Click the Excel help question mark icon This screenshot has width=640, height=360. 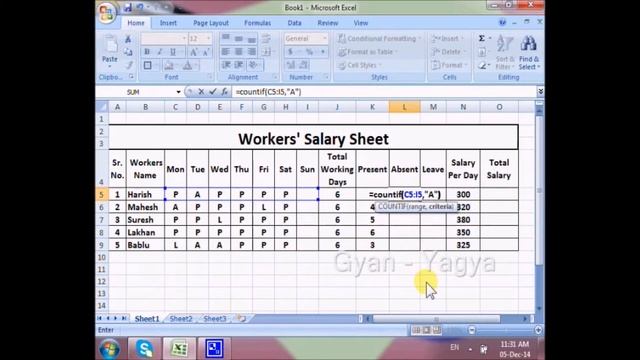click(x=502, y=23)
